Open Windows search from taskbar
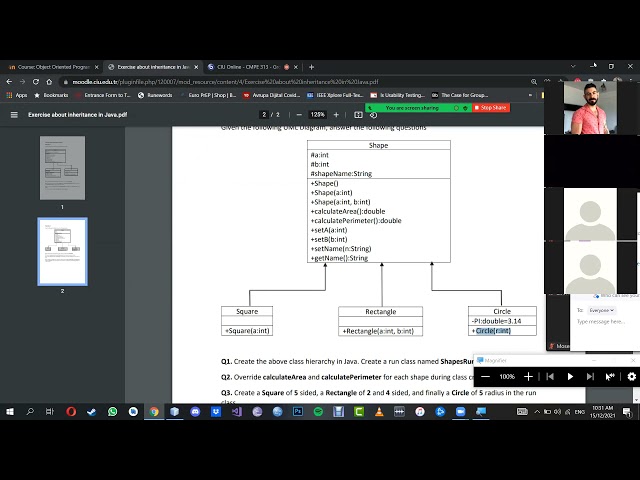640x480 pixels. tap(30, 412)
